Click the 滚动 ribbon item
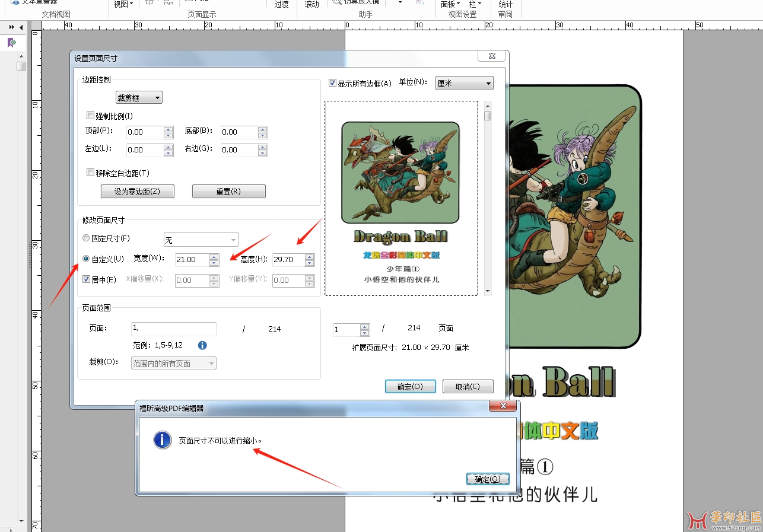 pyautogui.click(x=311, y=4)
